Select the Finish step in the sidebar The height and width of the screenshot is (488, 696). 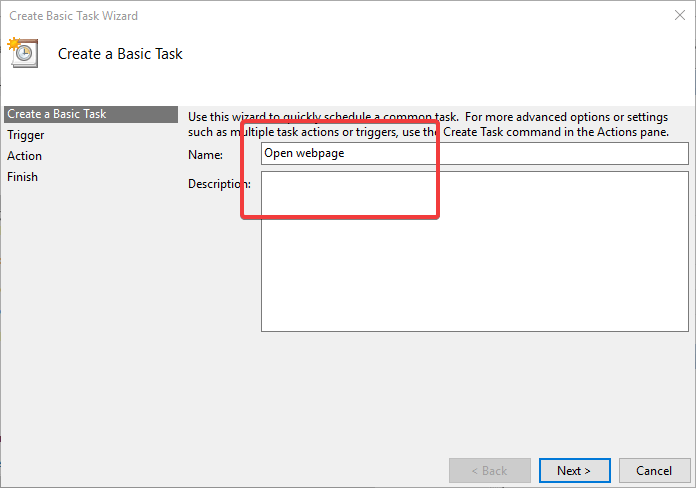(x=22, y=177)
